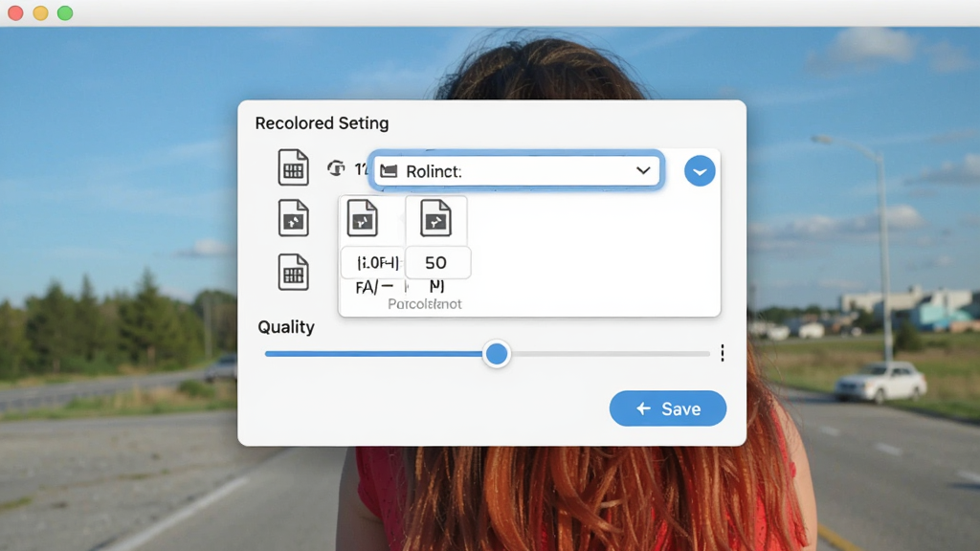Click the table document icon above the Quality label
This screenshot has height=551, width=980.
click(293, 272)
